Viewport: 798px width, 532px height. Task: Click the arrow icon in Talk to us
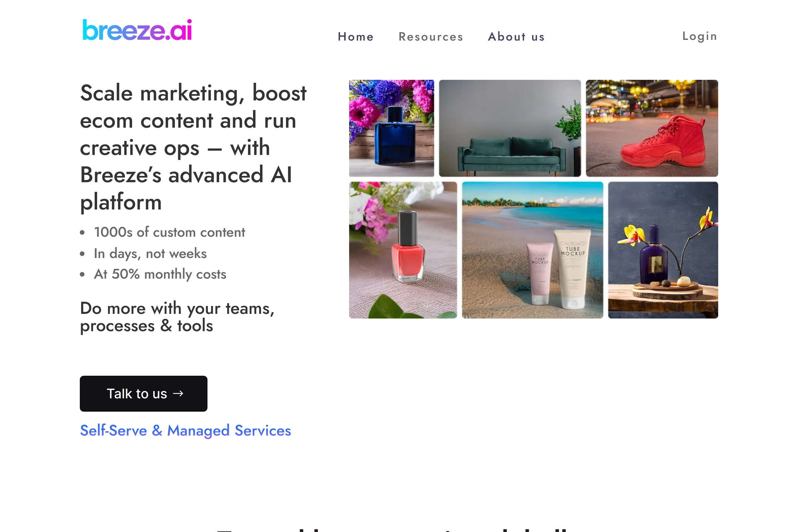178,394
